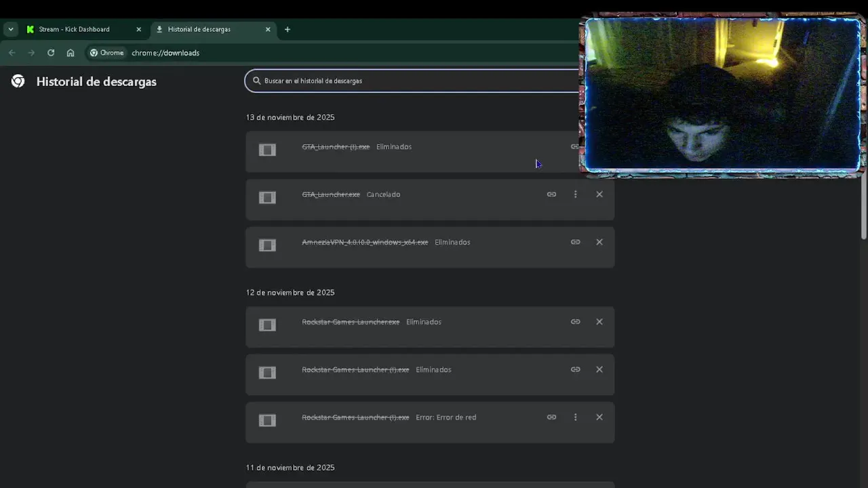Copy link for Error de red download
The image size is (868, 488).
click(551, 418)
